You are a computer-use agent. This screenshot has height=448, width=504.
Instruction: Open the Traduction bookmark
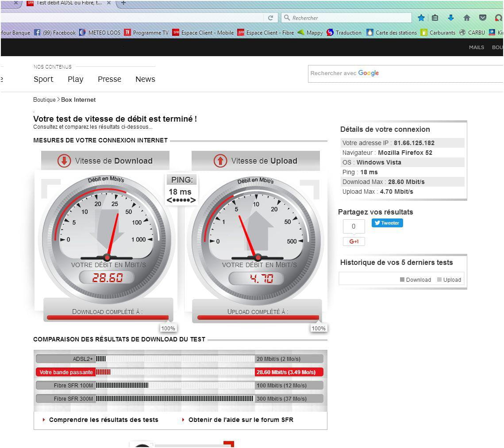344,32
